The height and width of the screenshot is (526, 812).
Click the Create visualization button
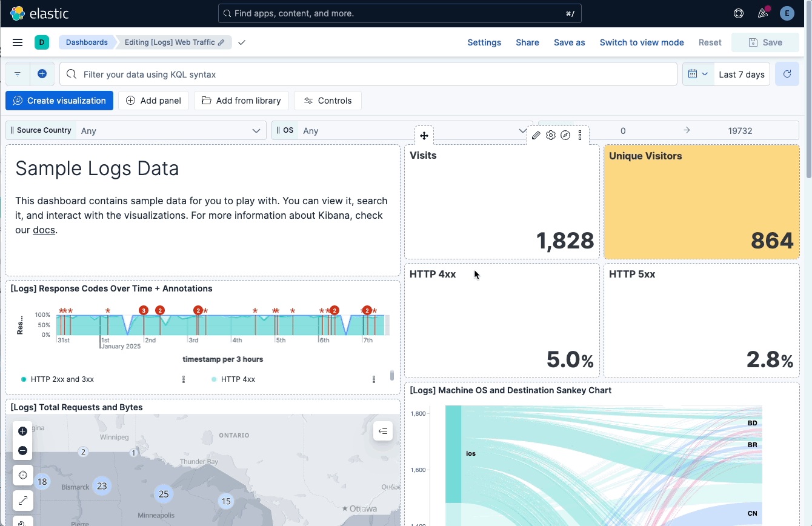[59, 101]
